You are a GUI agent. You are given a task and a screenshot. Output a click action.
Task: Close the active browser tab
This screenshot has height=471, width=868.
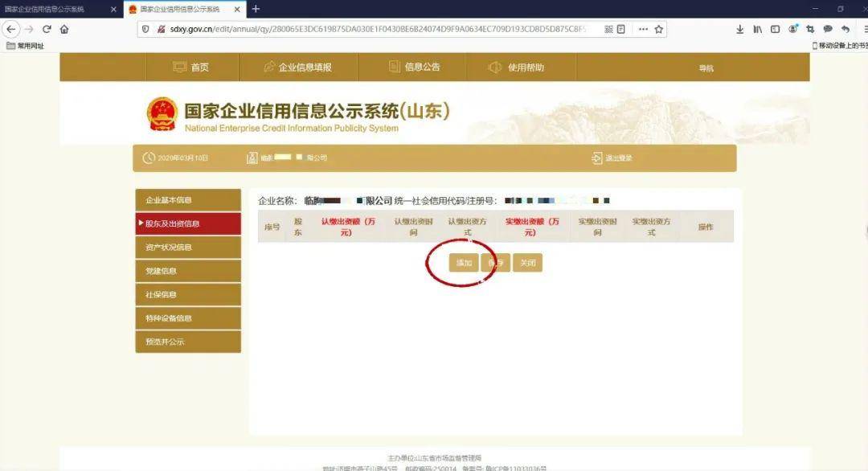237,10
